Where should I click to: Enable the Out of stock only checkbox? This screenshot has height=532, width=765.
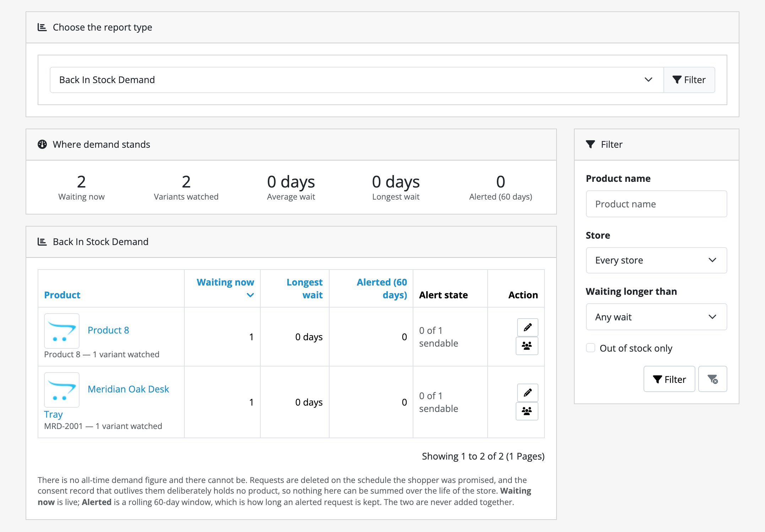click(591, 348)
